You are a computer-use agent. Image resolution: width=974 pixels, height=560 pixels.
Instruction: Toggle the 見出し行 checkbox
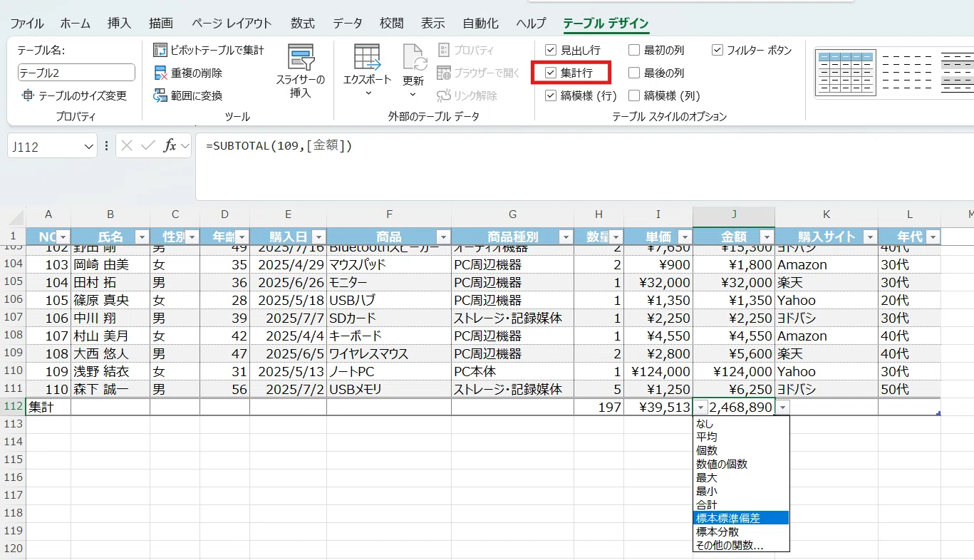pos(550,50)
